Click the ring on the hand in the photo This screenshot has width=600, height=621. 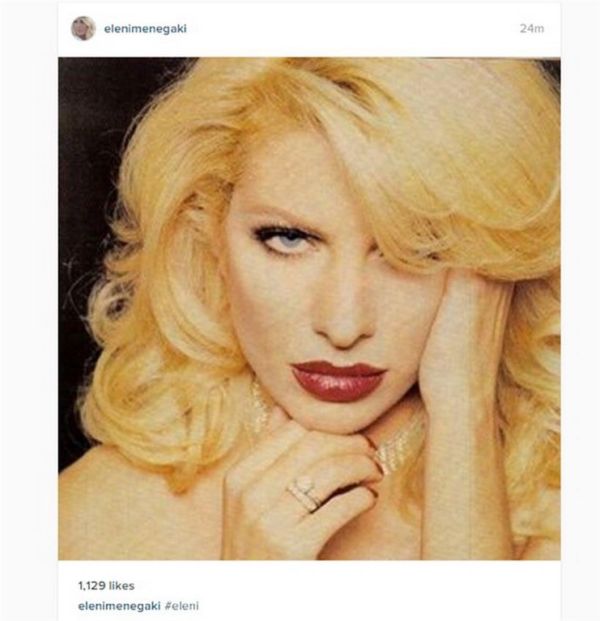(x=304, y=495)
